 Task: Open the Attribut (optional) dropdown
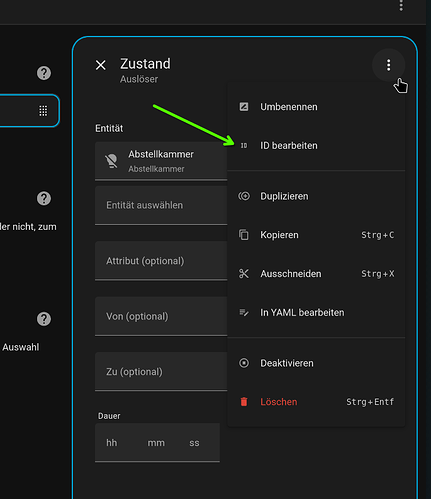click(161, 261)
